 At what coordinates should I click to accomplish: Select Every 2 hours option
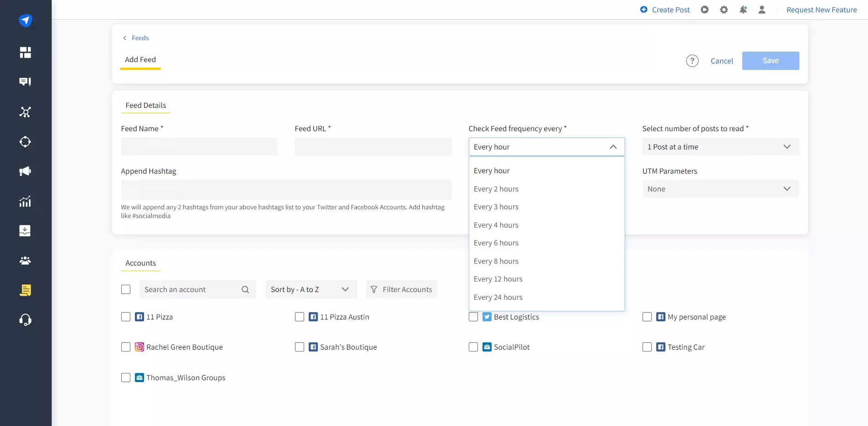547,189
